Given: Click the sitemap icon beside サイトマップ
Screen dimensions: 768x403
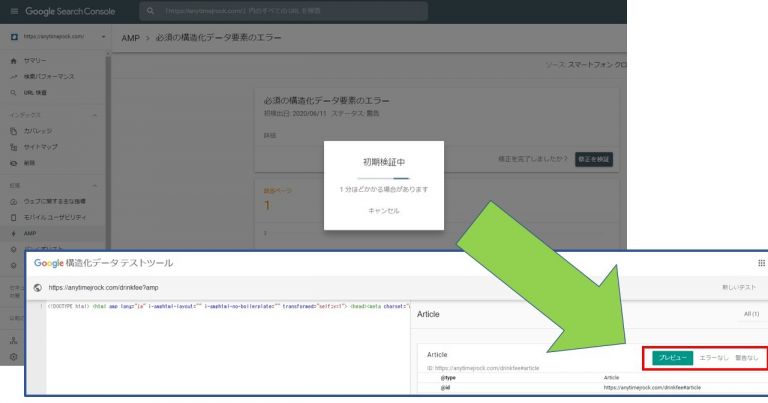Looking at the screenshot, I should [14, 147].
